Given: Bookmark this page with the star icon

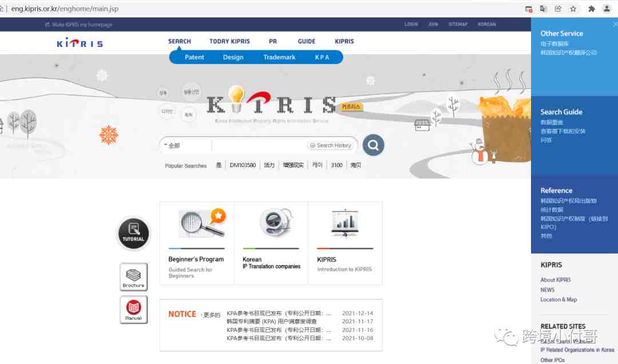Looking at the screenshot, I should (573, 9).
